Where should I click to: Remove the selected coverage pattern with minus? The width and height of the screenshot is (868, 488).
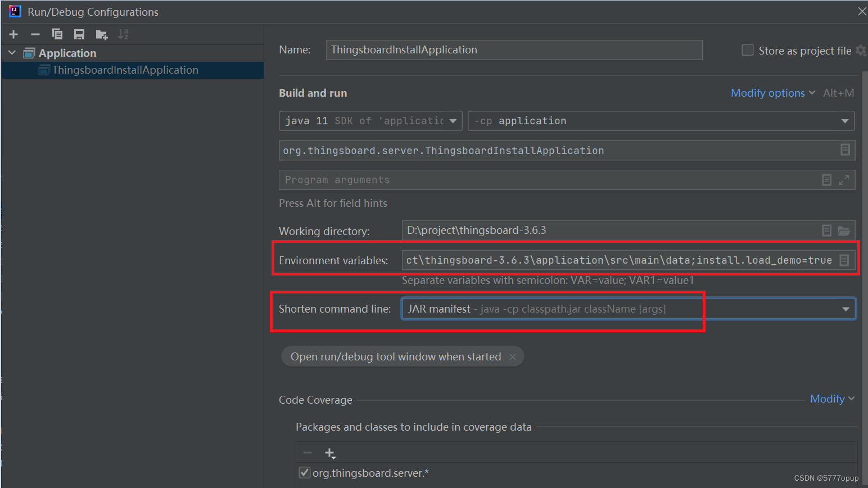308,453
